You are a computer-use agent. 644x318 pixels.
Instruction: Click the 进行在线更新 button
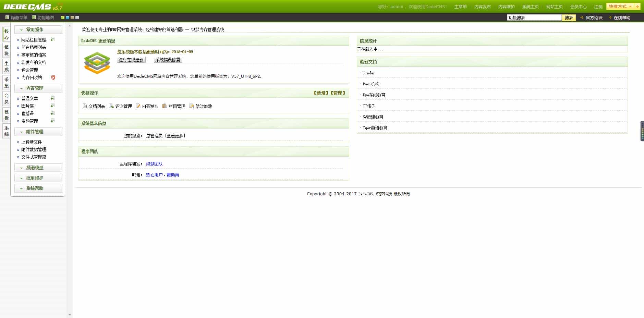pos(131,60)
